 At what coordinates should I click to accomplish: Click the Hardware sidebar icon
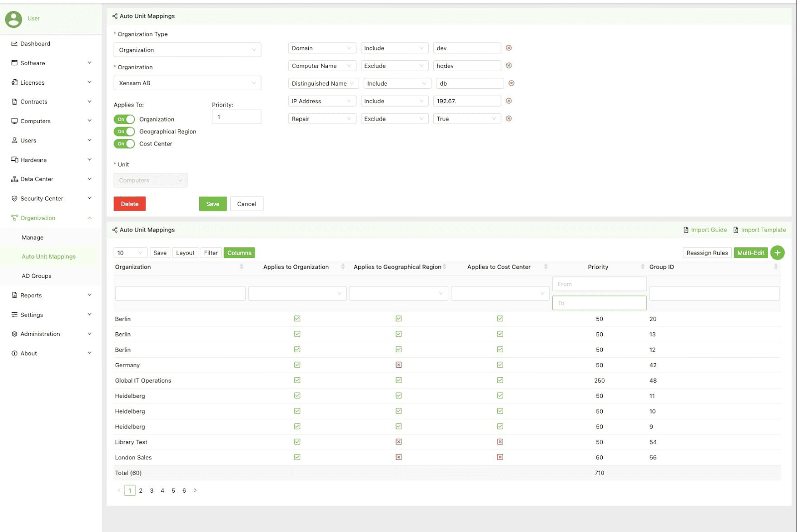pos(14,160)
